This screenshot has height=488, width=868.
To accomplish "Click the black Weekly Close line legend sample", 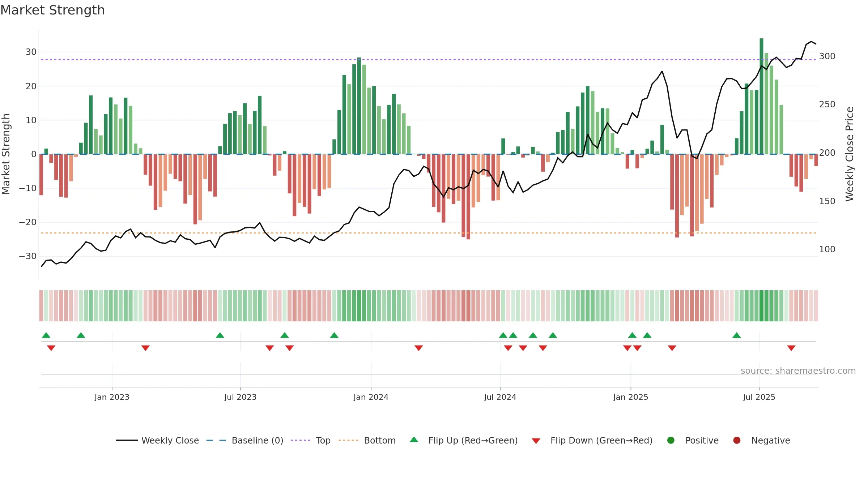I will (127, 440).
